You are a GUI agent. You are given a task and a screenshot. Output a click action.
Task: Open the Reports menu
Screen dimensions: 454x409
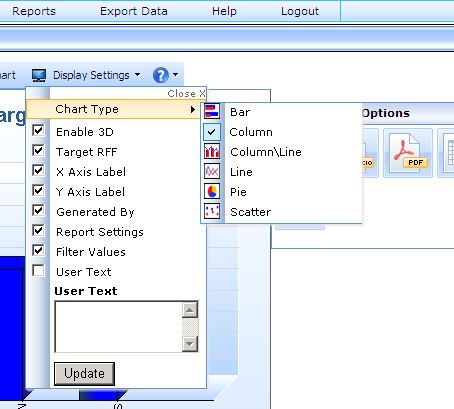(34, 11)
